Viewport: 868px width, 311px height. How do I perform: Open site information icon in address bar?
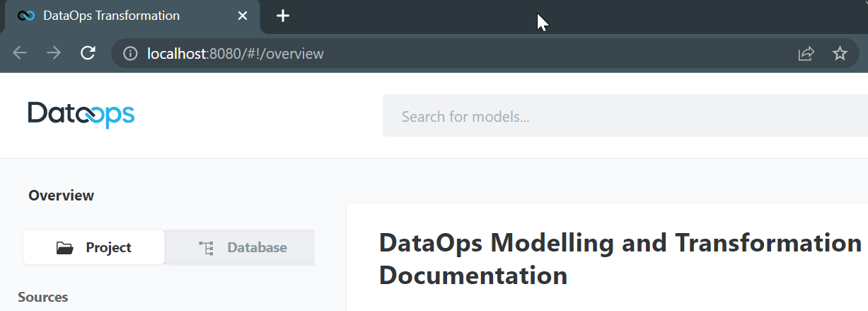coord(130,53)
